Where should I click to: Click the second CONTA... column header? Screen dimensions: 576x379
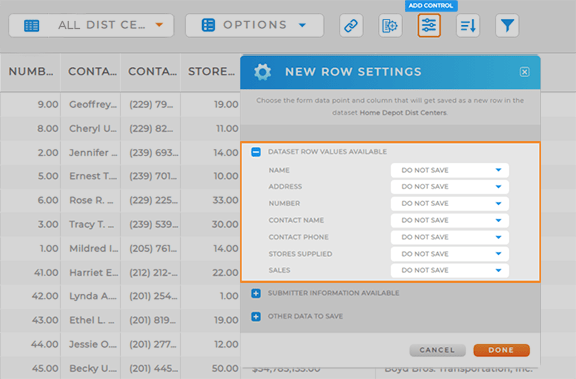[x=151, y=72]
